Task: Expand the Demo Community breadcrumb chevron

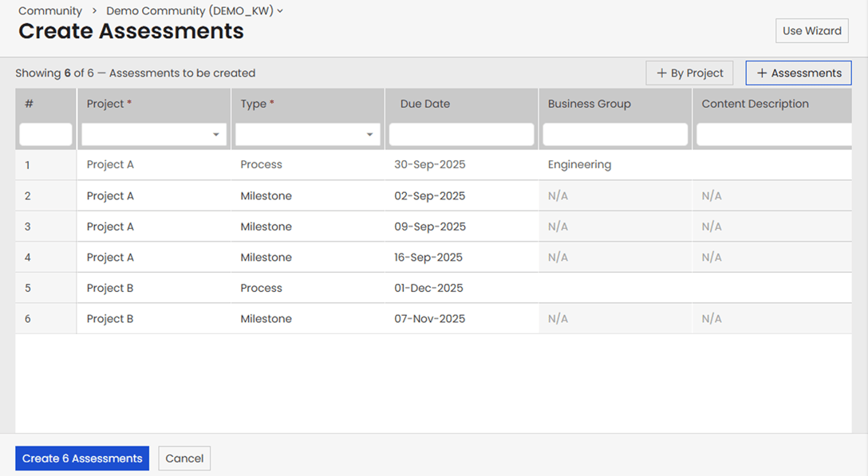Action: 280,11
